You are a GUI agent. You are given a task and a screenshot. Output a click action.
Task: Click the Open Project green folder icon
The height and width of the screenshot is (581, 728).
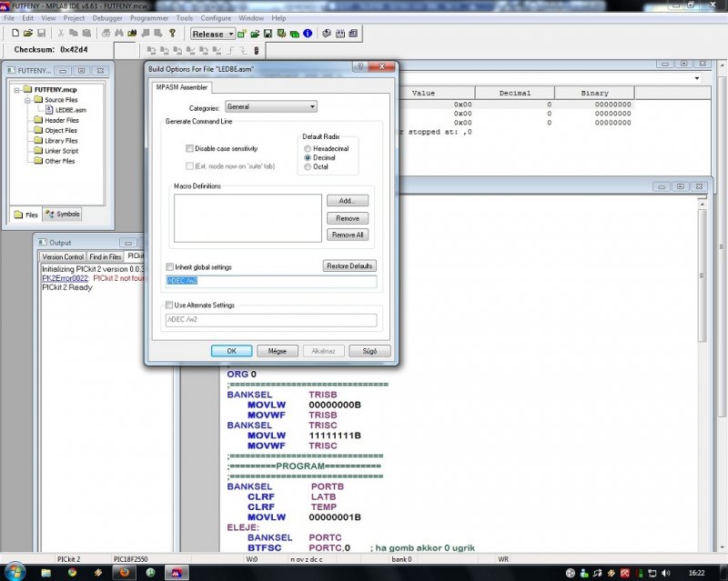tap(255, 34)
